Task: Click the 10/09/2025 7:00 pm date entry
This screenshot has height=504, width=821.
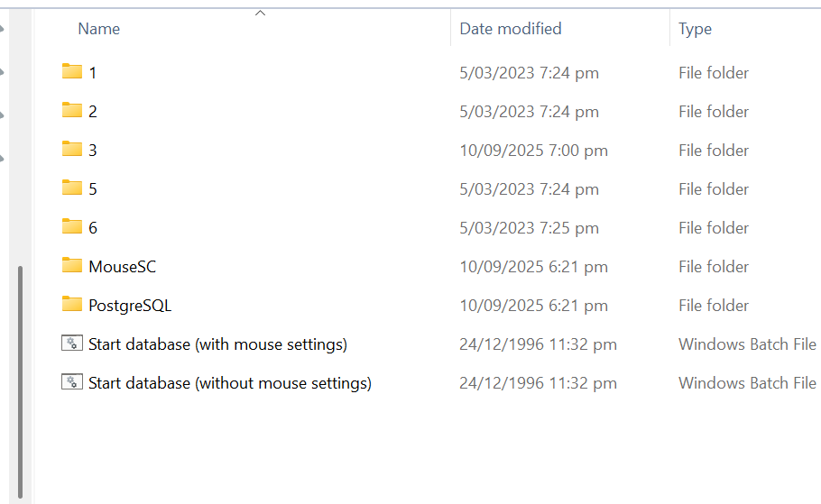Action: 533,150
